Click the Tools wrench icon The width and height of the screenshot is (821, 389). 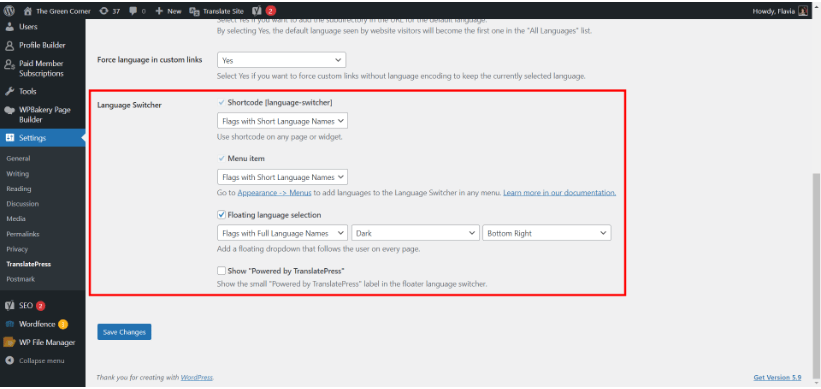click(9, 92)
